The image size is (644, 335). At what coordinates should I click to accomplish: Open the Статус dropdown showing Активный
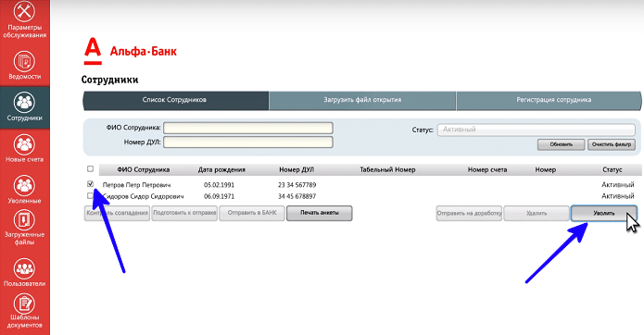point(536,130)
